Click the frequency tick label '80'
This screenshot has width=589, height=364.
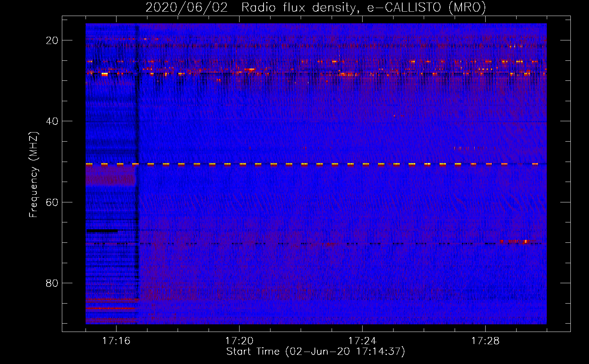pyautogui.click(x=52, y=283)
